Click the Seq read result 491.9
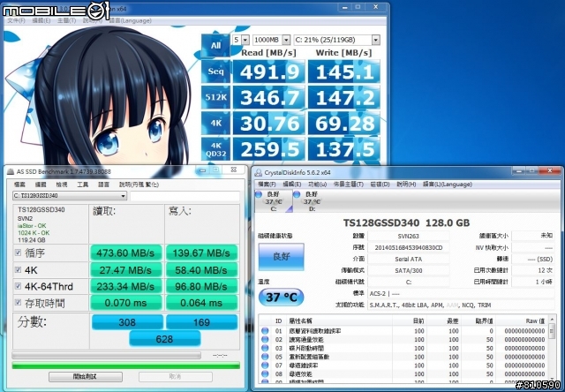 point(269,72)
